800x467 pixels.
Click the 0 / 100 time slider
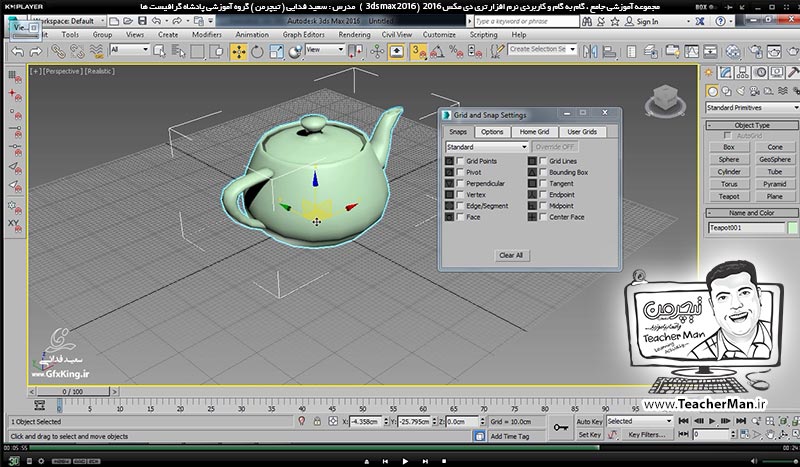(73, 391)
